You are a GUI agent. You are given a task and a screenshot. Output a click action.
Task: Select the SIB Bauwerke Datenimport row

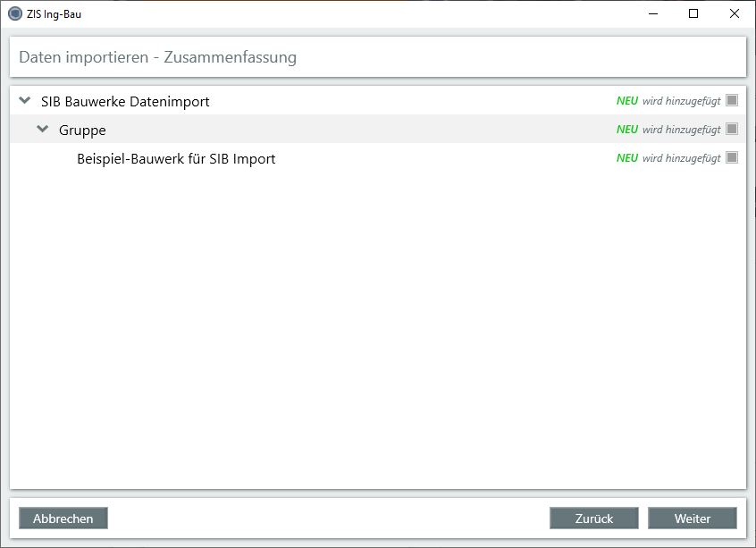378,101
